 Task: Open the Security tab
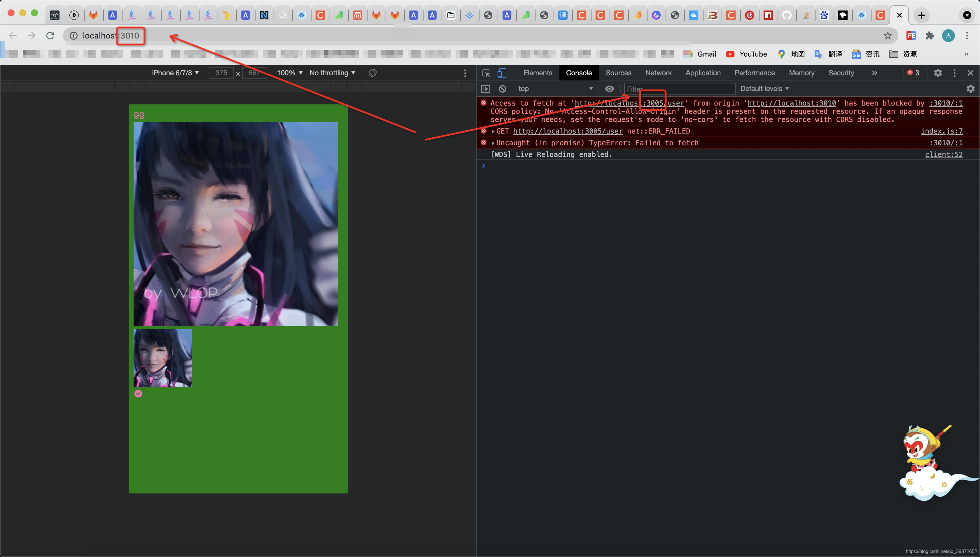coord(841,73)
